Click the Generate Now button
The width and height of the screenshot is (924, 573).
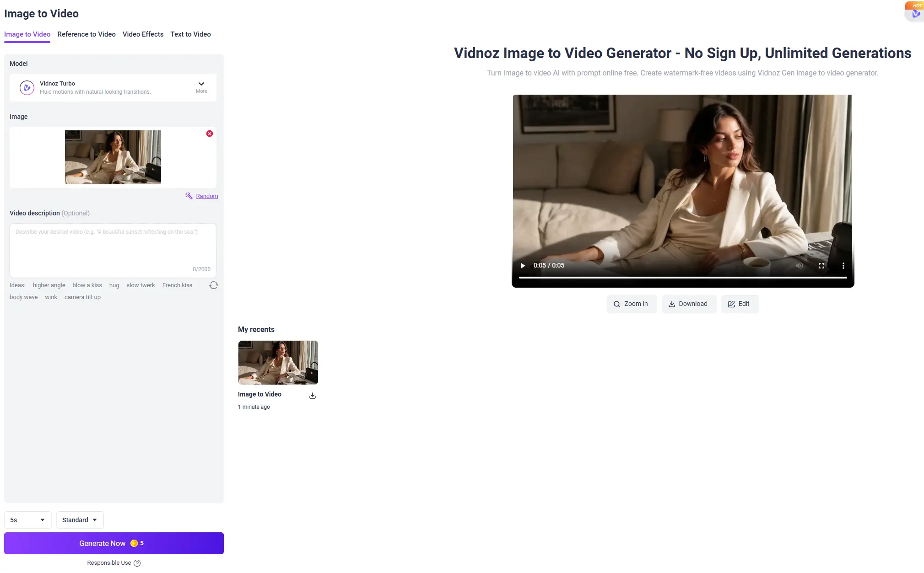114,543
